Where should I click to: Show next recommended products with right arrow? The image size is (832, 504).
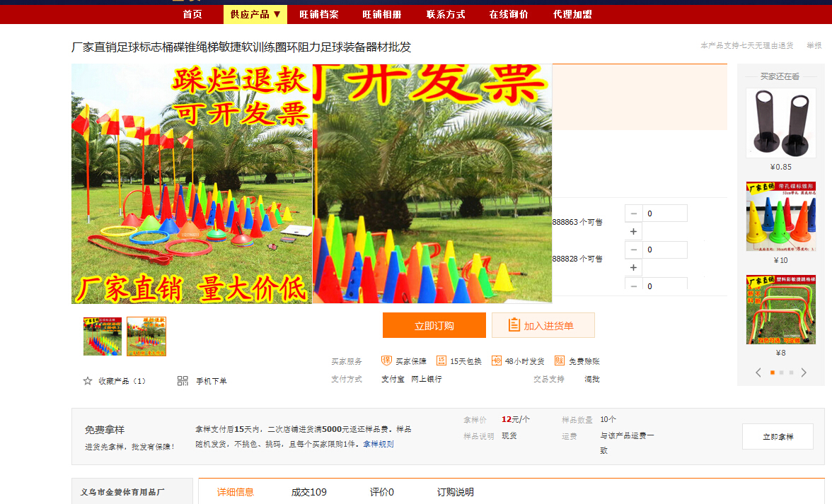[804, 373]
